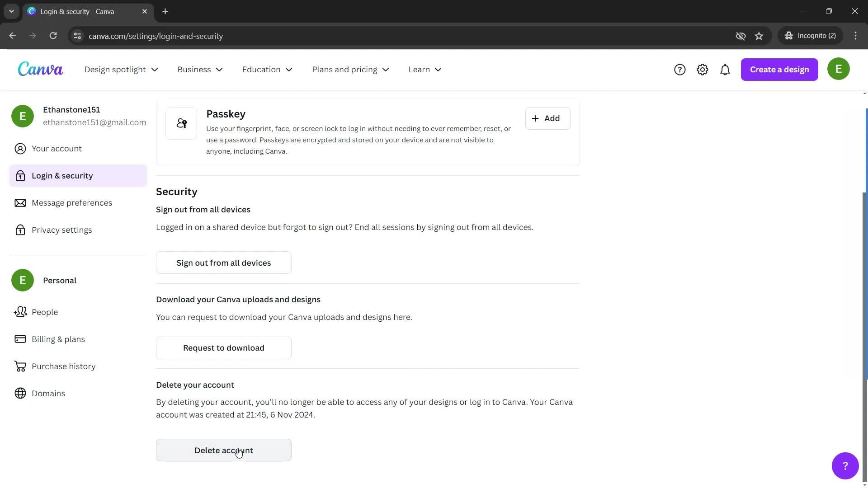Click the Message preferences sidebar icon
This screenshot has height=488, width=868.
pos(20,202)
